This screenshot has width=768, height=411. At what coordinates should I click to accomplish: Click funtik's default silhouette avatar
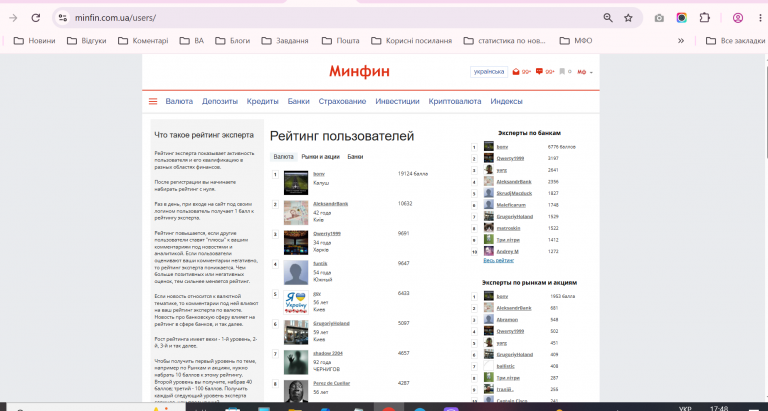pyautogui.click(x=296, y=272)
